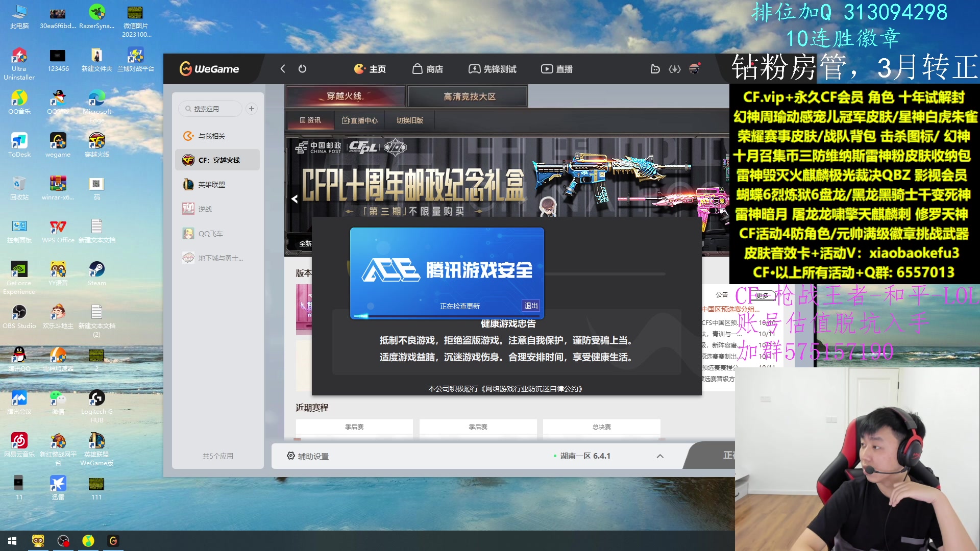Switch to WeGame in the taskbar
This screenshot has width=980, height=551.
[x=113, y=541]
